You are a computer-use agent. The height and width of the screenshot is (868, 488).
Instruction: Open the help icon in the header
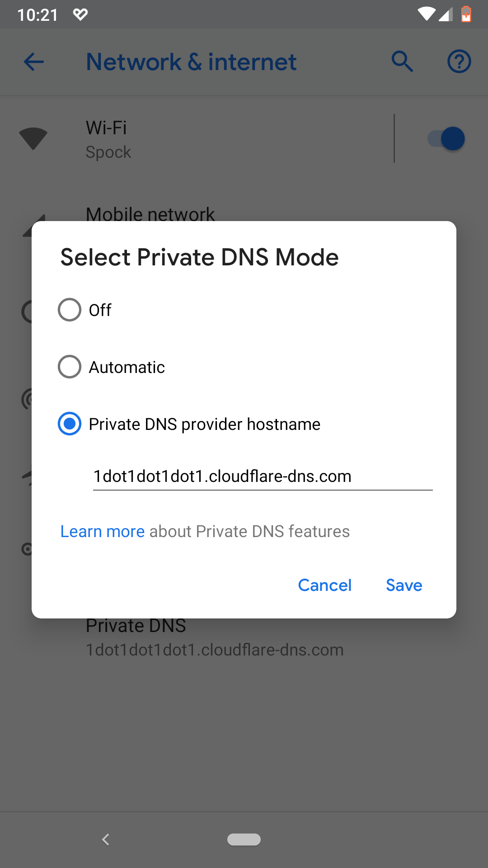(x=459, y=61)
